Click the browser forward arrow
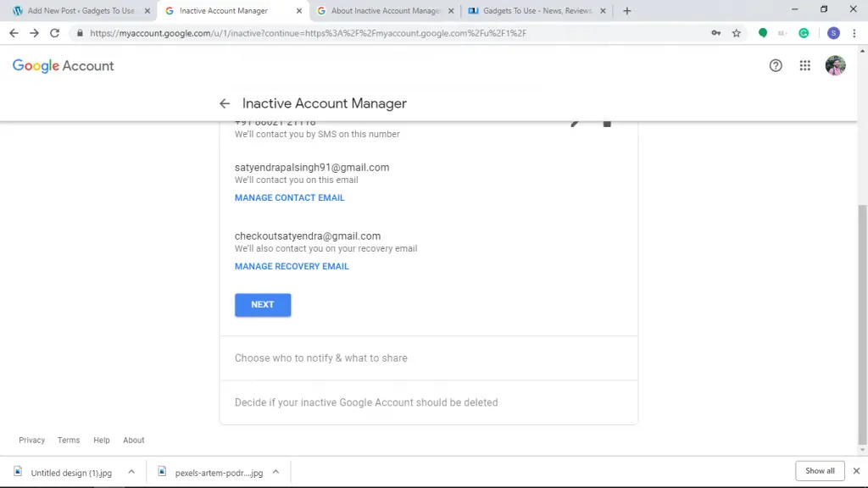The image size is (868, 488). tap(34, 33)
